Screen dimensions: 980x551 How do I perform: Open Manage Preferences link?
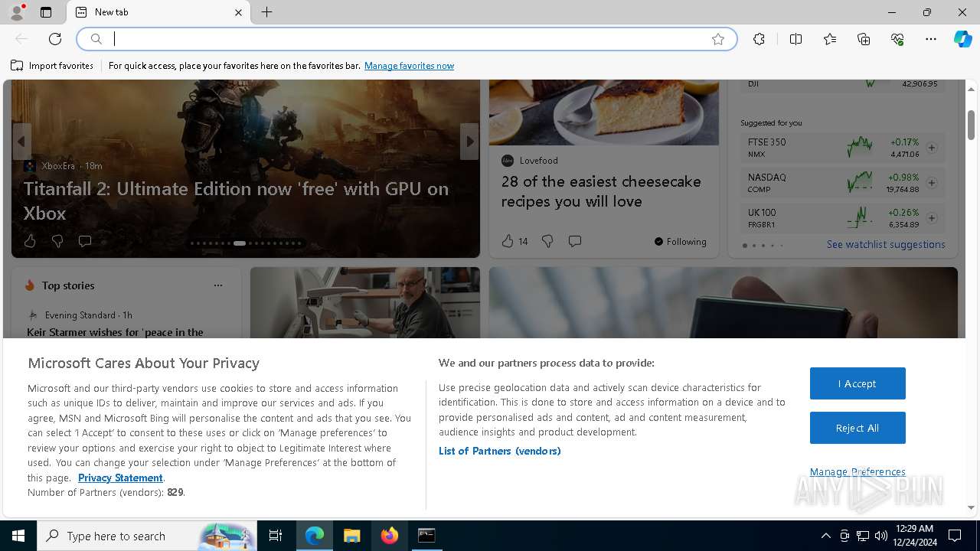857,472
